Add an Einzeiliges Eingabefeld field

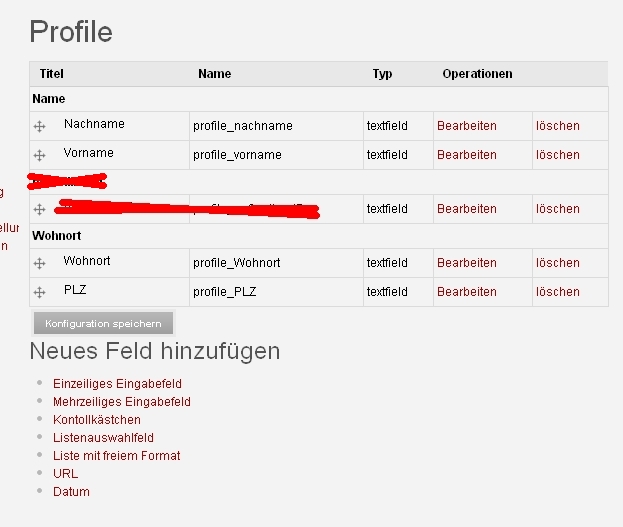117,383
